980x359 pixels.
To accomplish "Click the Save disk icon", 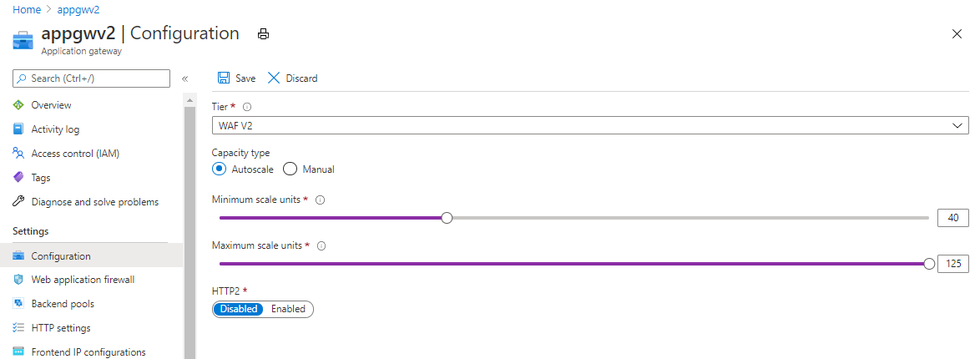I will [224, 78].
